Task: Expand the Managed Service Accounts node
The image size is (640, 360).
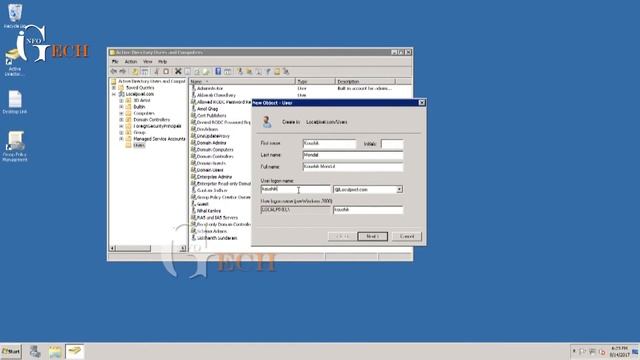Action: (x=121, y=139)
